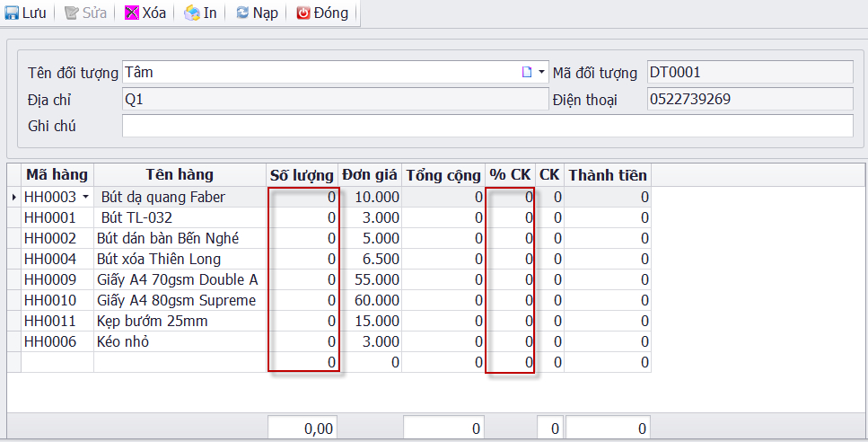Click the footer quantity total 0,00
This screenshot has height=442, width=868.
click(302, 429)
